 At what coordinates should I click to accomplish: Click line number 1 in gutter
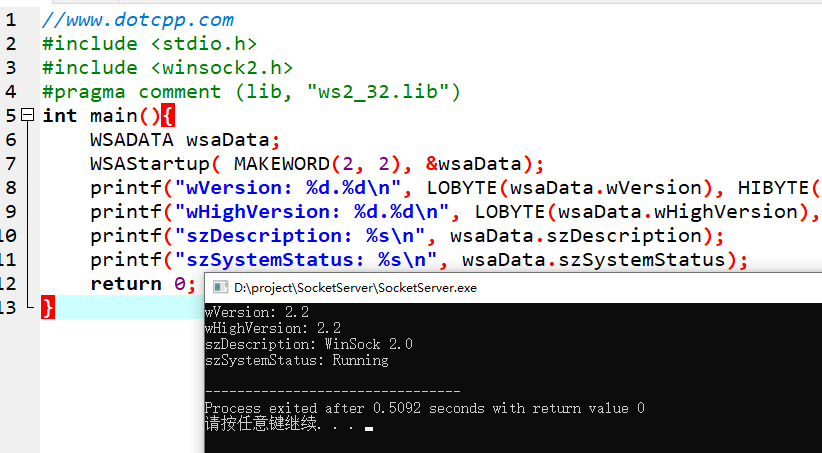(10, 19)
